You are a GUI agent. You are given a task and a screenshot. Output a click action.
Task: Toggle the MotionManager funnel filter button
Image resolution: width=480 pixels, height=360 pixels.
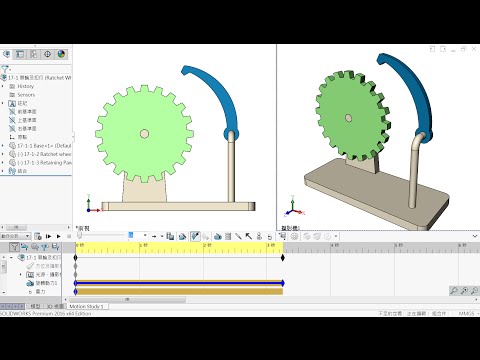(14, 247)
